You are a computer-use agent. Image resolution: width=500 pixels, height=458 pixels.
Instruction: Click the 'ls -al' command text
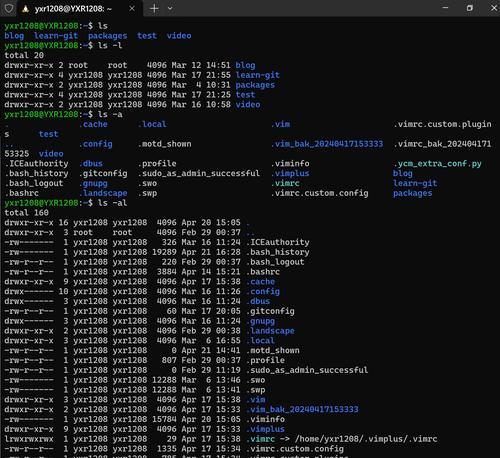coord(112,203)
